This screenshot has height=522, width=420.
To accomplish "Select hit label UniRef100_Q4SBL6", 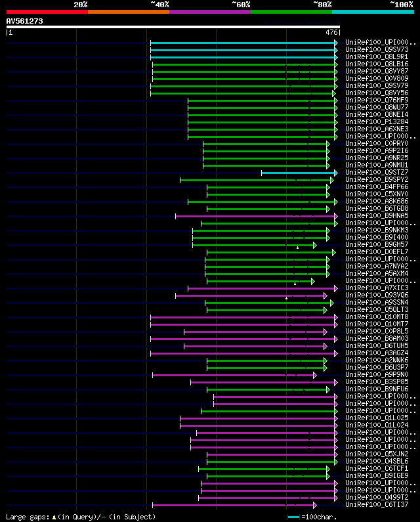I will (x=377, y=462).
